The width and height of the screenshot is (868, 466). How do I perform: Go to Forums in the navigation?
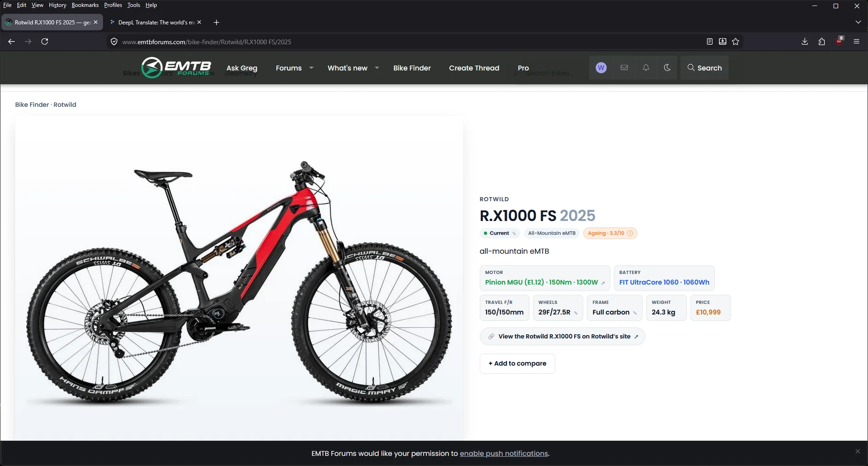289,68
